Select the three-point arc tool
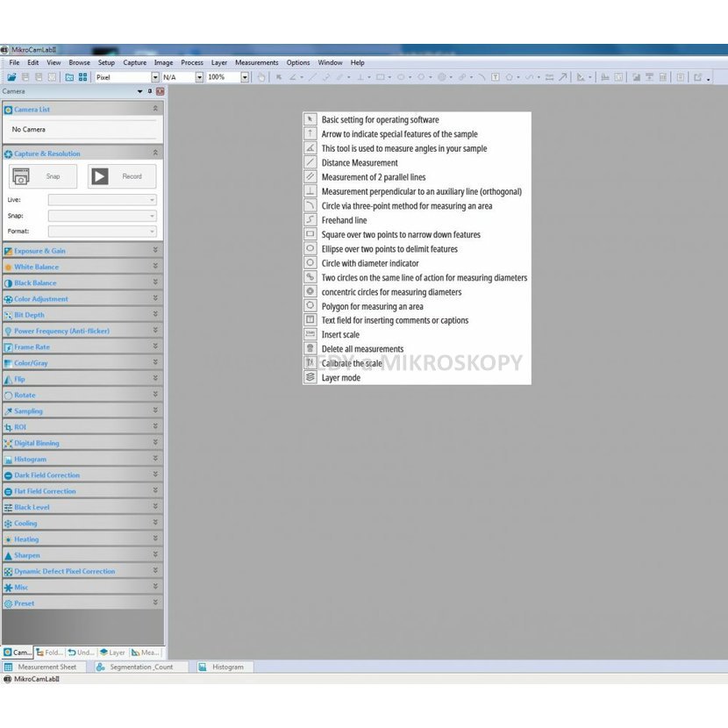This screenshot has height=728, width=728. 482,77
